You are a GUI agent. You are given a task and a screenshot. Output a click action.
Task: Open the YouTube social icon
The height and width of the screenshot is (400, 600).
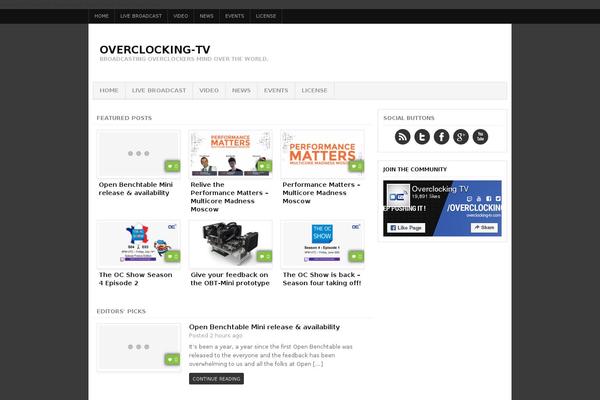pos(480,137)
